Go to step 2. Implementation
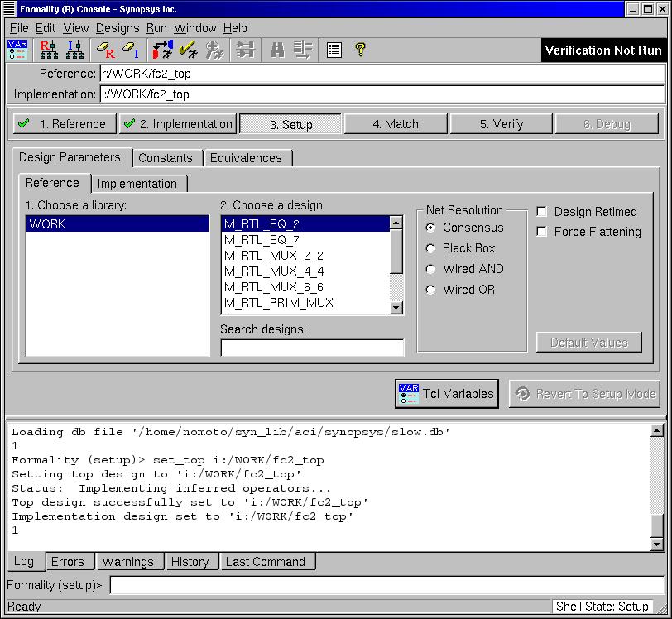This screenshot has width=672, height=619. tap(178, 124)
